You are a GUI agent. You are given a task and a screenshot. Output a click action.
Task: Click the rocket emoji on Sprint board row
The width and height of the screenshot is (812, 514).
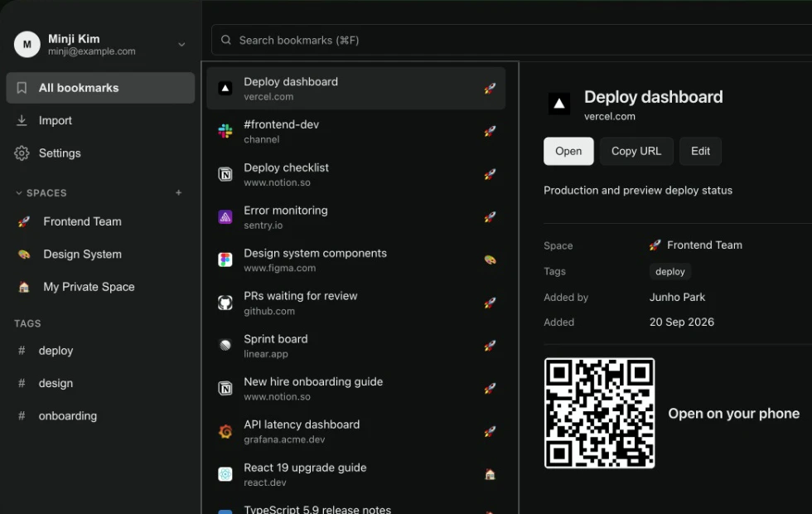490,346
